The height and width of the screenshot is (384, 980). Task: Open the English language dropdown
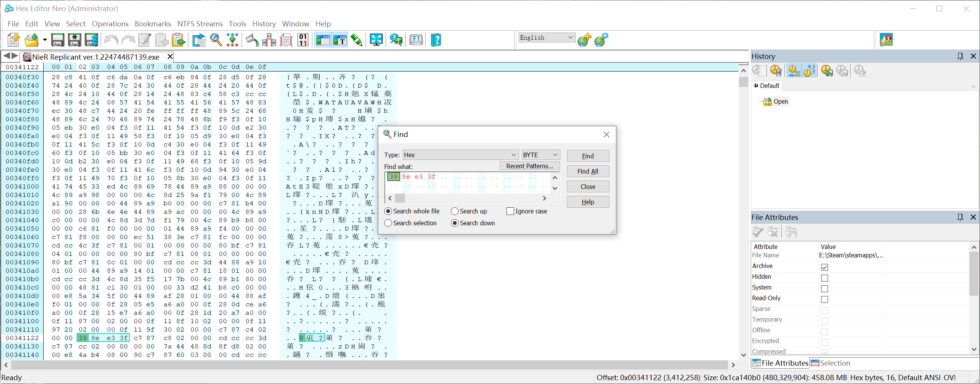click(546, 37)
